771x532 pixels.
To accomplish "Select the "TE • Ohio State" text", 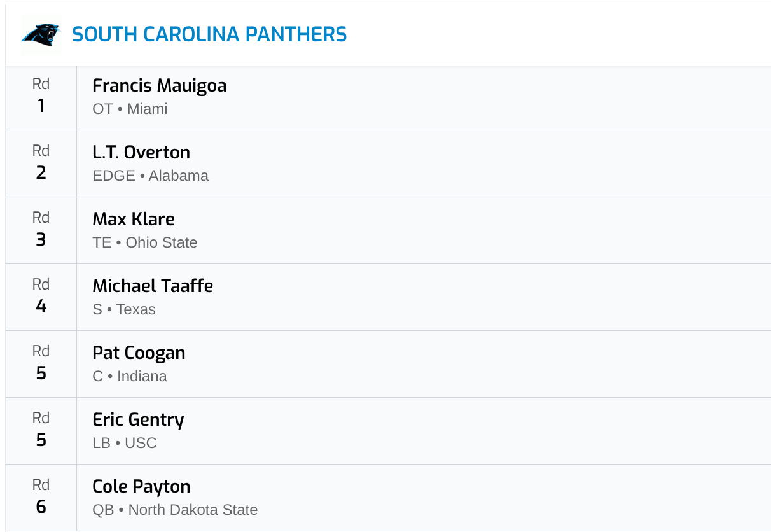I will [x=145, y=242].
